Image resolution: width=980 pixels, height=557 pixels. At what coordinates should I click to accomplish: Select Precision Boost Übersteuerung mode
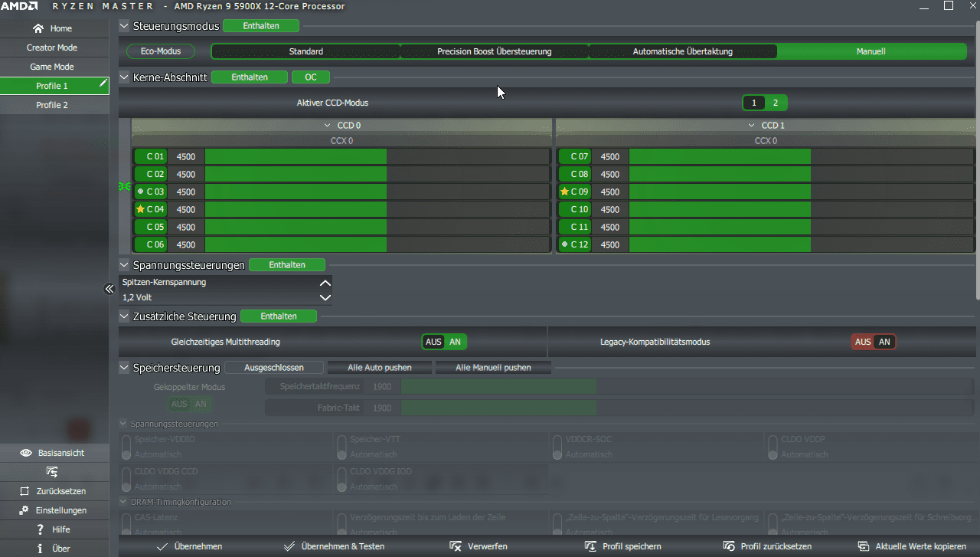click(x=495, y=51)
